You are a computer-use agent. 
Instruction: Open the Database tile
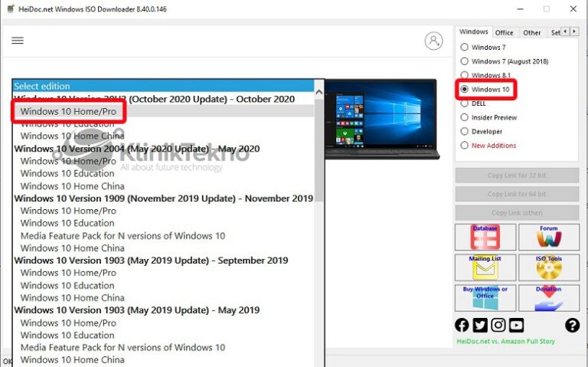(x=485, y=238)
